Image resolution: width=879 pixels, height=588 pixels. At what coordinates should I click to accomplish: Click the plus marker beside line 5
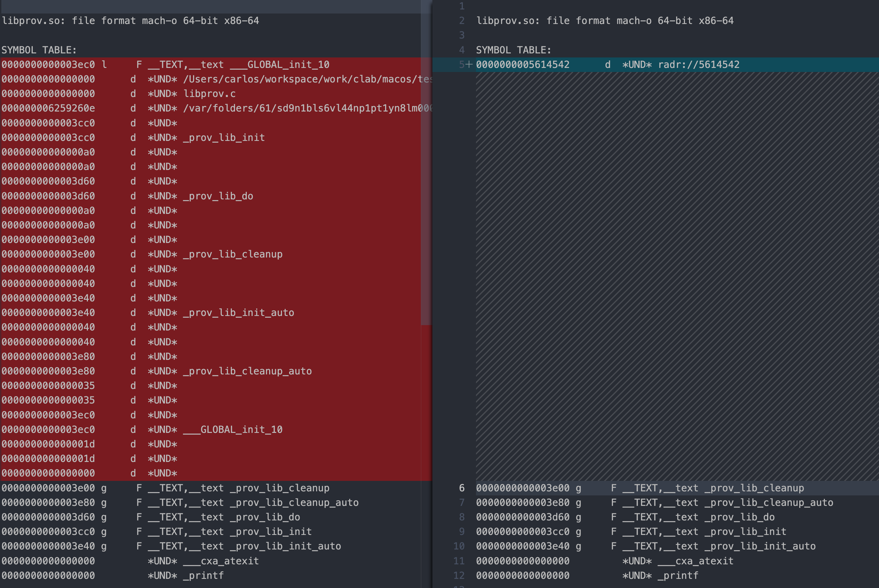[469, 65]
